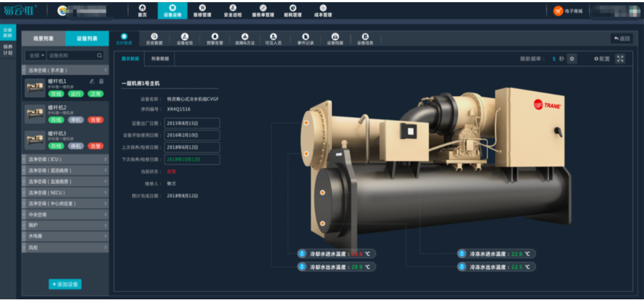Click 螺杆机3 停机 status badge
The width and height of the screenshot is (644, 300).
(x=75, y=146)
